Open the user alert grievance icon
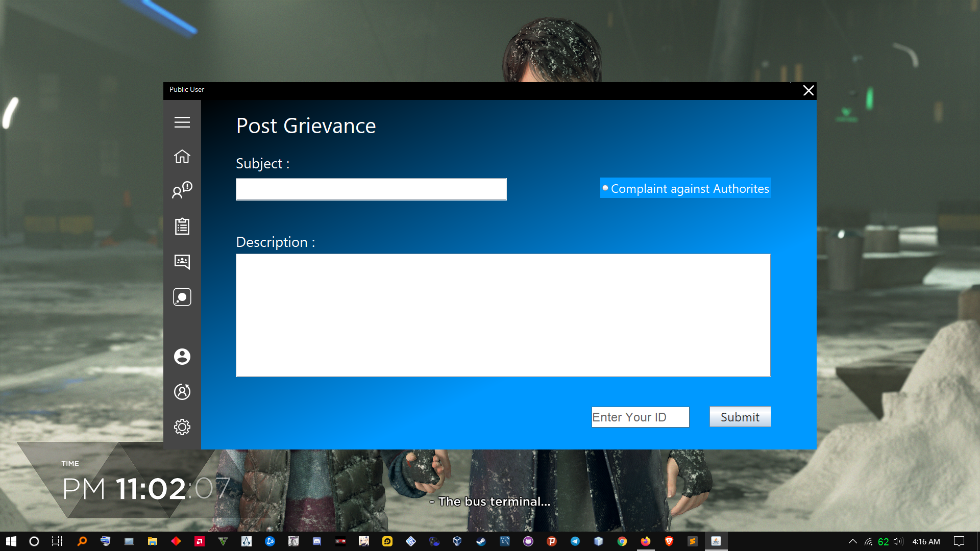Viewport: 980px width, 551px height. click(x=182, y=190)
